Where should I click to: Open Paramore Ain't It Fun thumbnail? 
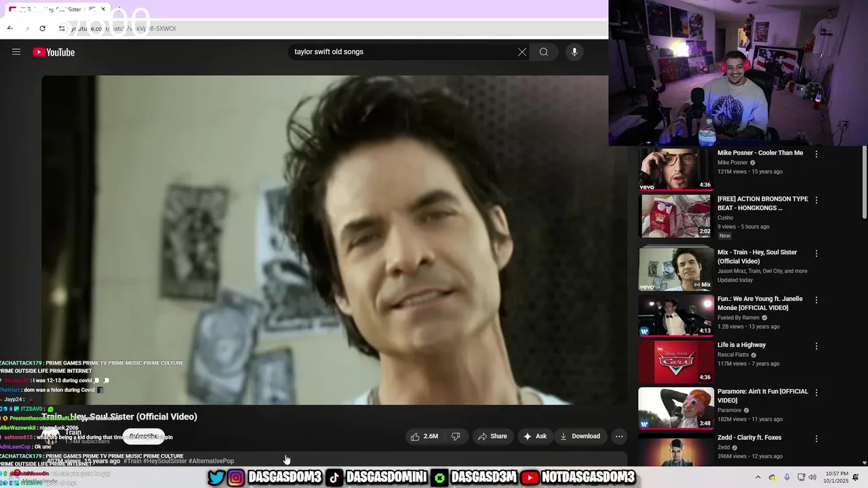point(676,408)
